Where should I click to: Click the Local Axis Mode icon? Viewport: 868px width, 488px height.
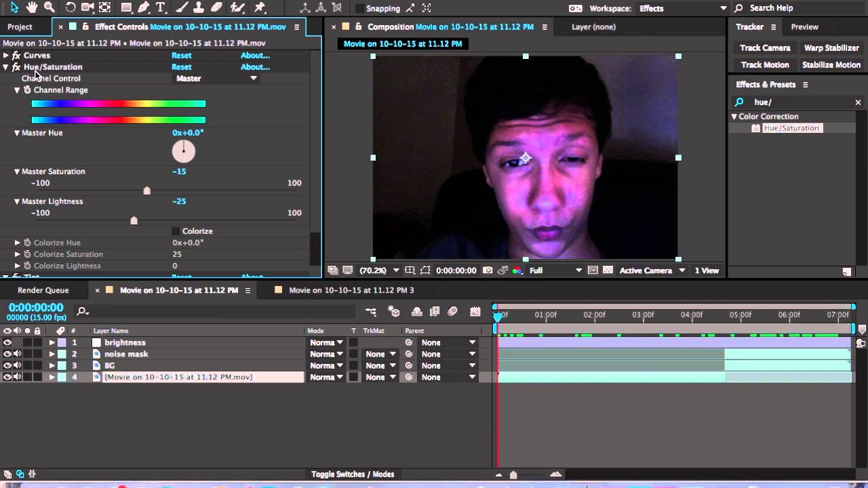click(305, 8)
